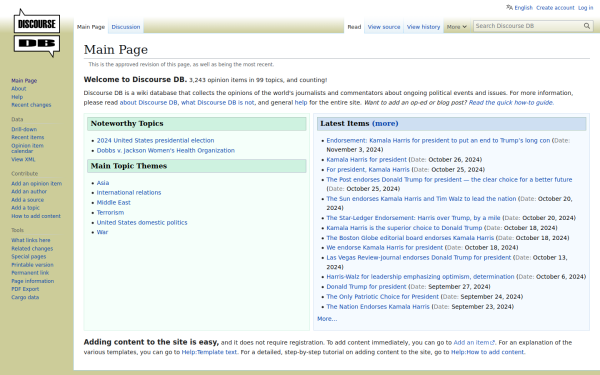The height and width of the screenshot is (375, 600).
Task: Expand the More dropdown menu
Action: tap(457, 27)
